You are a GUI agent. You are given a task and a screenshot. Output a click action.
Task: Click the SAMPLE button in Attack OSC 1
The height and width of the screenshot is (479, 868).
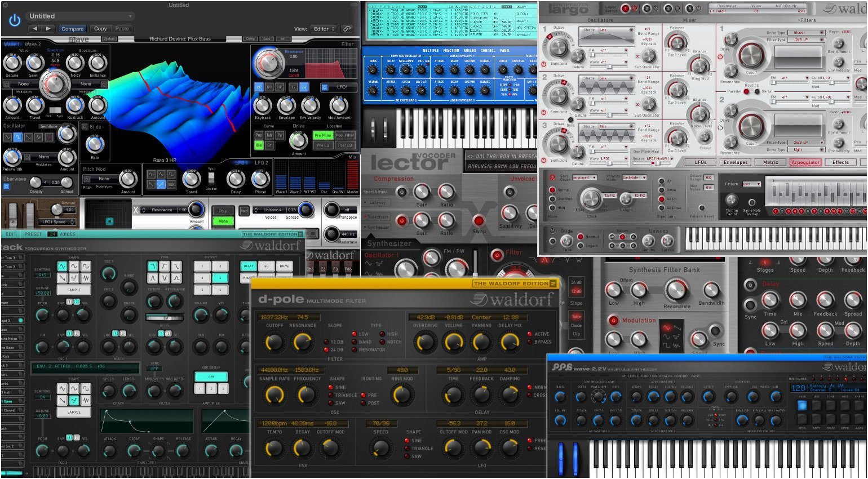coord(74,290)
